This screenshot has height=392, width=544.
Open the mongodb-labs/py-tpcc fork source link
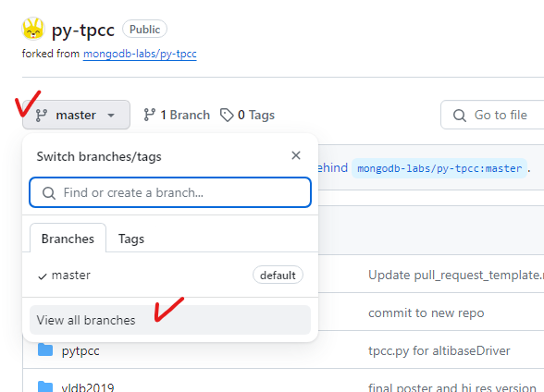coord(140,54)
